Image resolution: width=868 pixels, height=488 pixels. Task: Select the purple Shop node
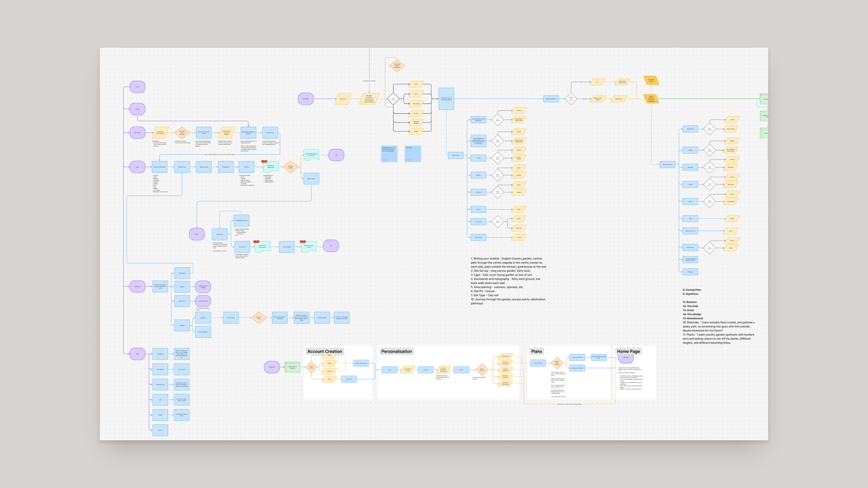137,167
